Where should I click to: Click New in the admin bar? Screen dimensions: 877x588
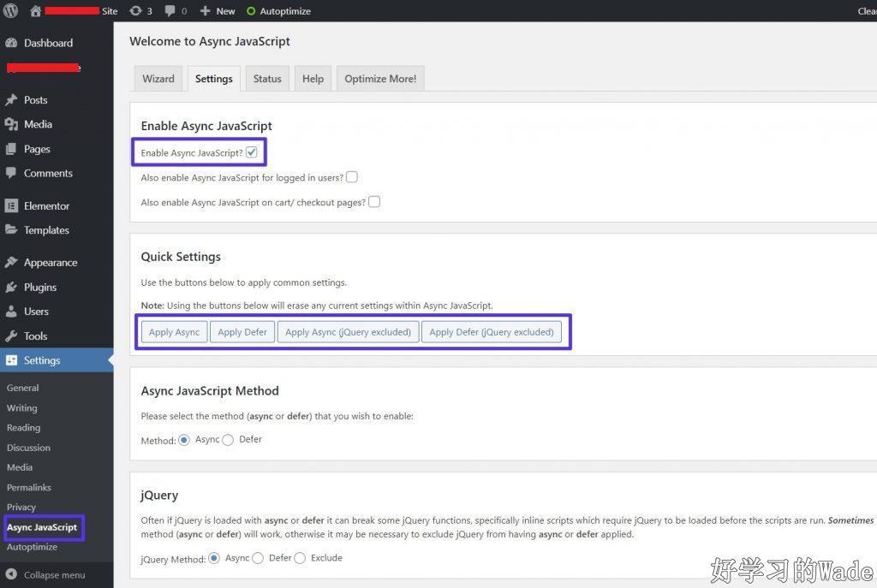tap(225, 11)
